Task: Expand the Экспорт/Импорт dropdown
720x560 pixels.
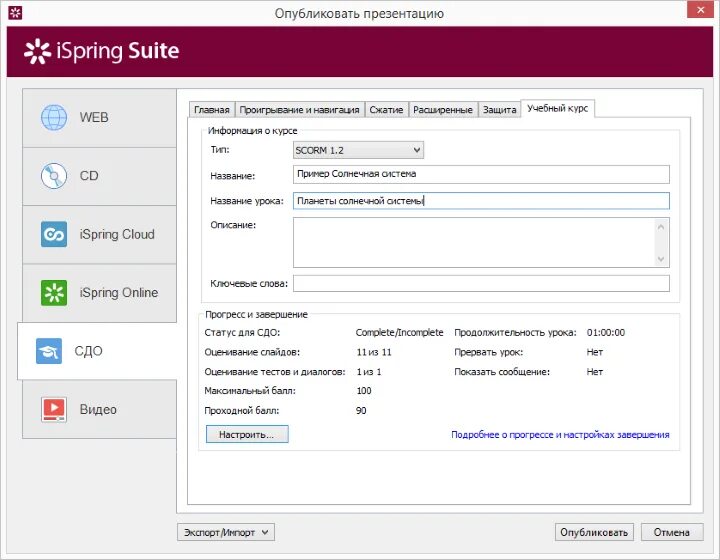Action: tap(226, 532)
